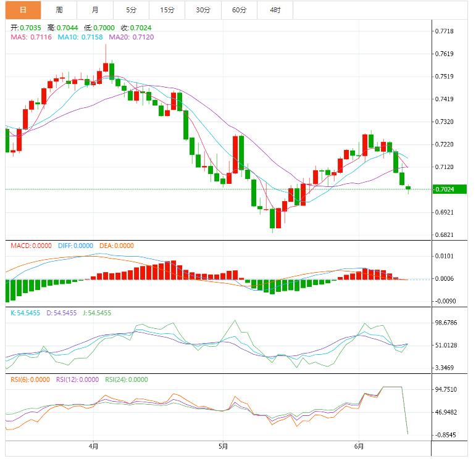Switch to the 月 monthly tab

coord(95,10)
